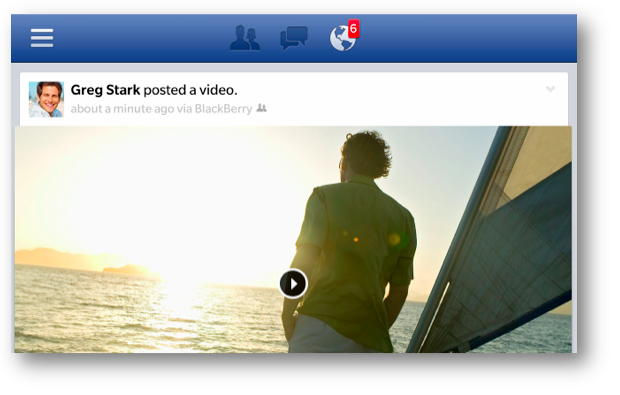Click 'about a minute ago via BlackBerry' text
Viewport: 620px width, 395px height.
pyautogui.click(x=161, y=109)
